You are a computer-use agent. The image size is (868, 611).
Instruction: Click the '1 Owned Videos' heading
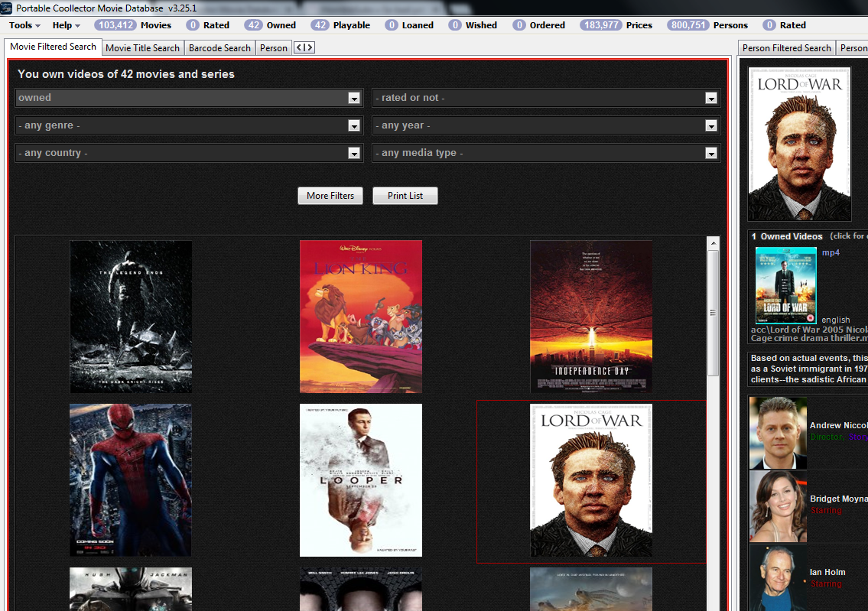click(787, 236)
